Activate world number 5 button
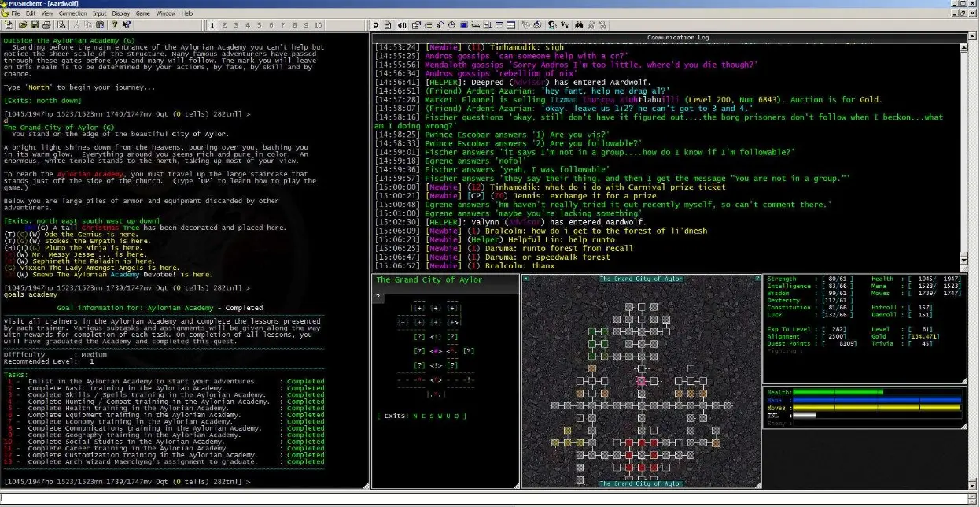This screenshot has height=507, width=980. [x=259, y=25]
